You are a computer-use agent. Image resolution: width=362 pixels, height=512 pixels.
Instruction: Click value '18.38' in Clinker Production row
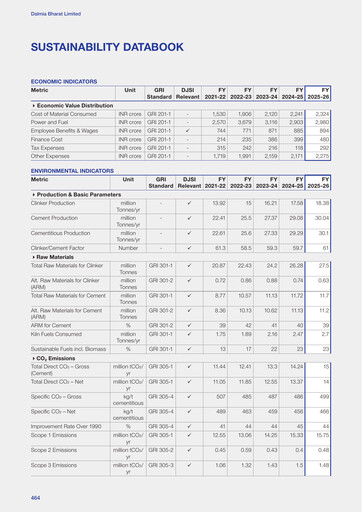322,203
